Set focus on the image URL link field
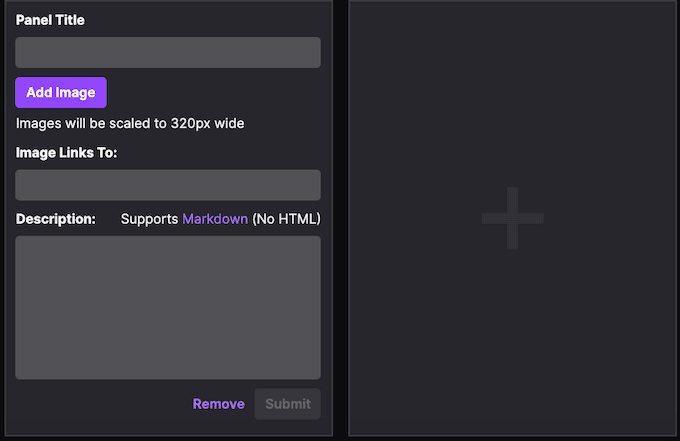Screen dimensions: 680x441 (x=168, y=185)
